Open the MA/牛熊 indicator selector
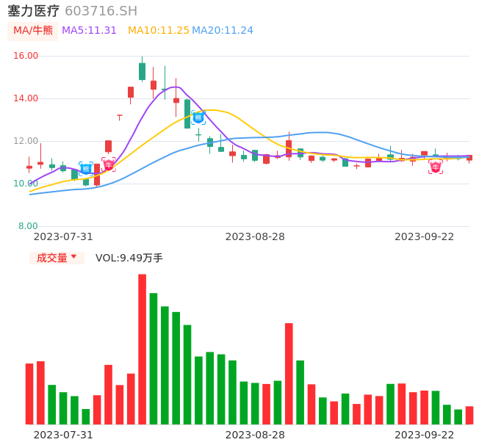 point(33,31)
